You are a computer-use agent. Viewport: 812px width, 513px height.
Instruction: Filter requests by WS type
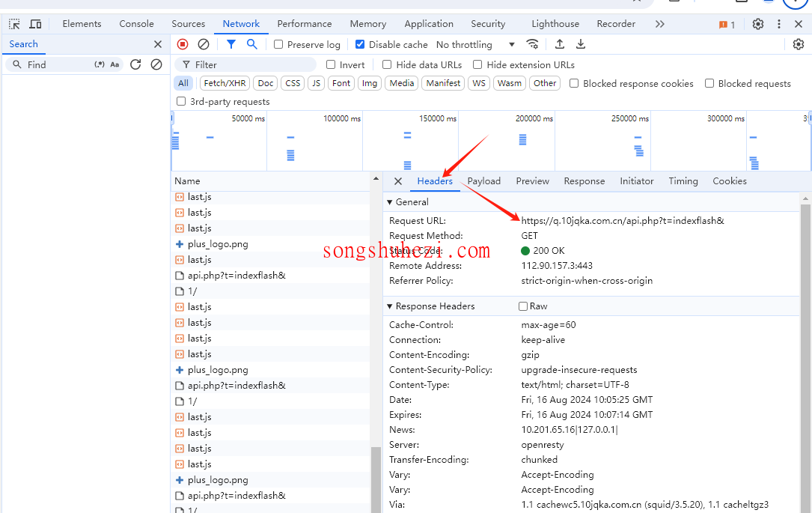[479, 83]
